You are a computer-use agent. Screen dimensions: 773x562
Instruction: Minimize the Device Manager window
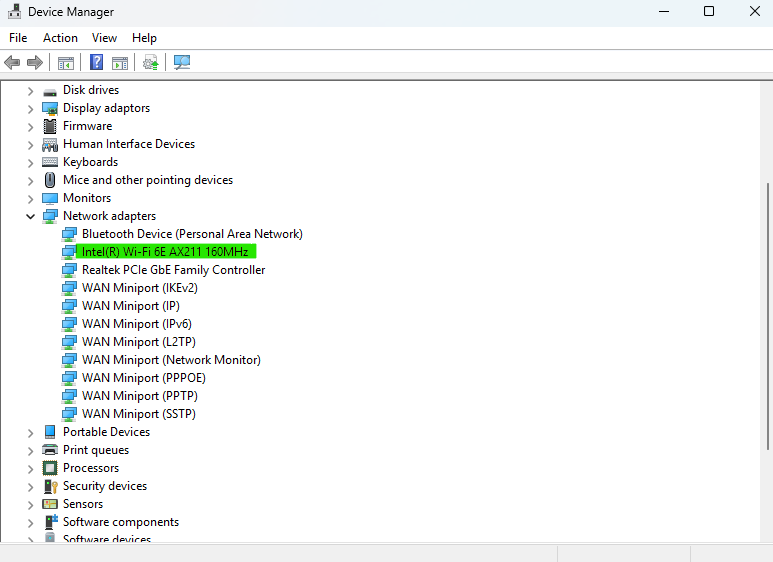coord(664,11)
